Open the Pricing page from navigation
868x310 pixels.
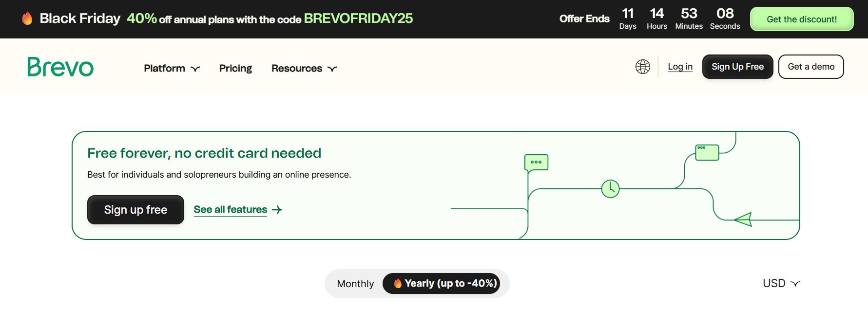tap(235, 68)
